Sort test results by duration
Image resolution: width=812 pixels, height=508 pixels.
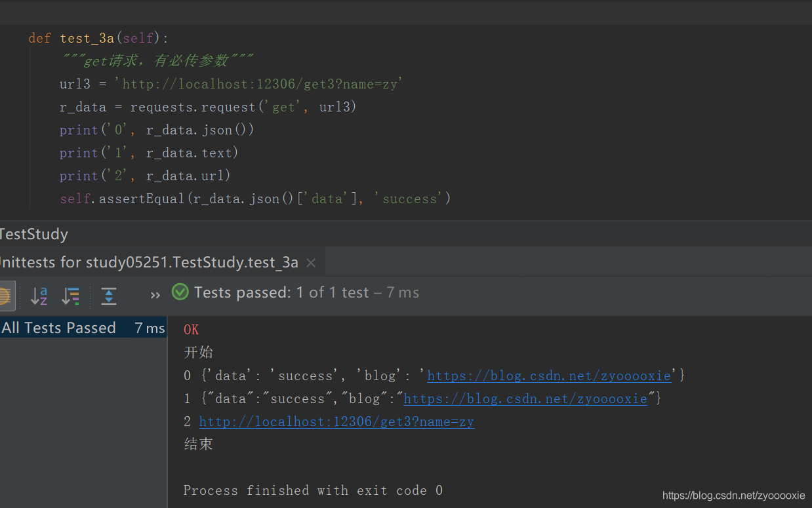(x=70, y=296)
